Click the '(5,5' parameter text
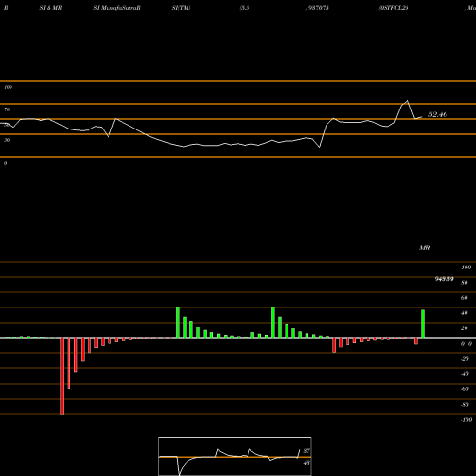The height and width of the screenshot is (476, 476). (245, 8)
